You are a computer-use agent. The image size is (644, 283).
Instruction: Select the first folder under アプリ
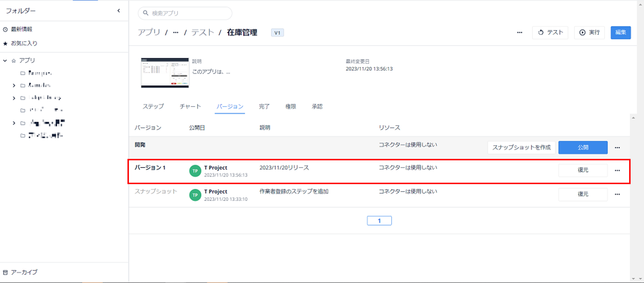40,73
